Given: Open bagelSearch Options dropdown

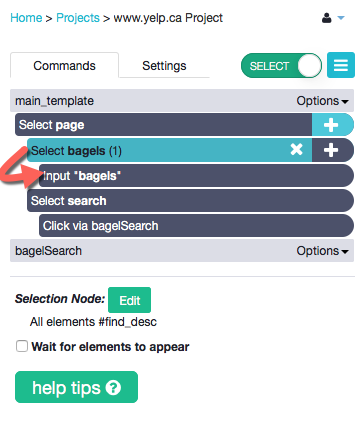Looking at the screenshot, I should (322, 251).
